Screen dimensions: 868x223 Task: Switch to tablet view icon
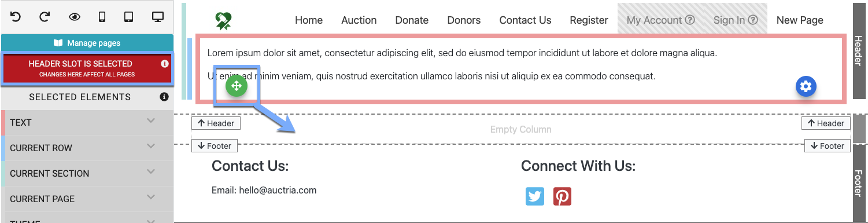coord(130,17)
